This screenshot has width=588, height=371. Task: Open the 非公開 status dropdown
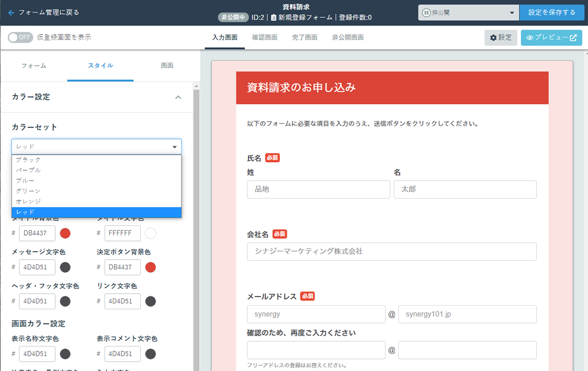[x=468, y=13]
